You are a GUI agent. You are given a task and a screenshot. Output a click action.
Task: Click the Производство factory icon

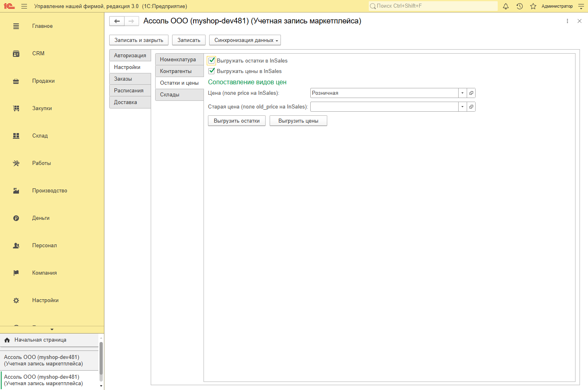pyautogui.click(x=16, y=191)
